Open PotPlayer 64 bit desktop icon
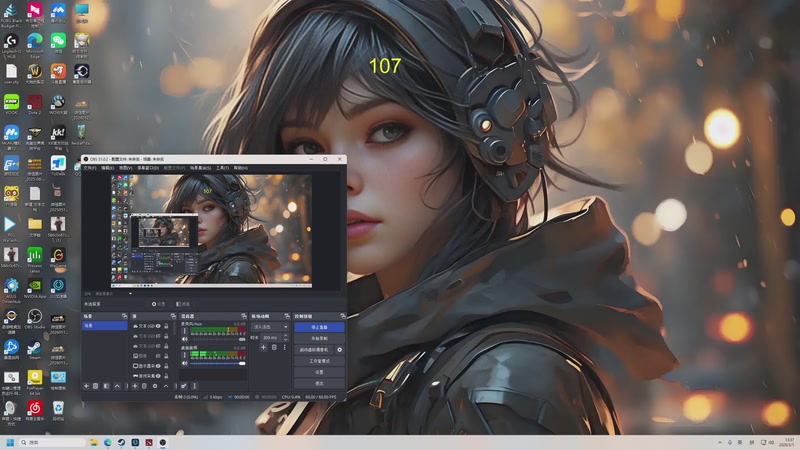Viewport: 800px width, 450px height. pos(35,378)
